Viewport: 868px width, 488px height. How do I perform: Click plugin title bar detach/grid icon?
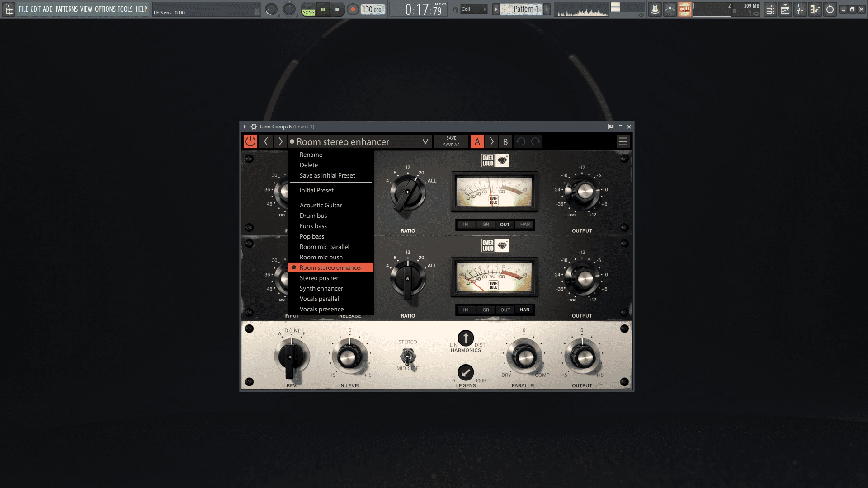coord(610,127)
